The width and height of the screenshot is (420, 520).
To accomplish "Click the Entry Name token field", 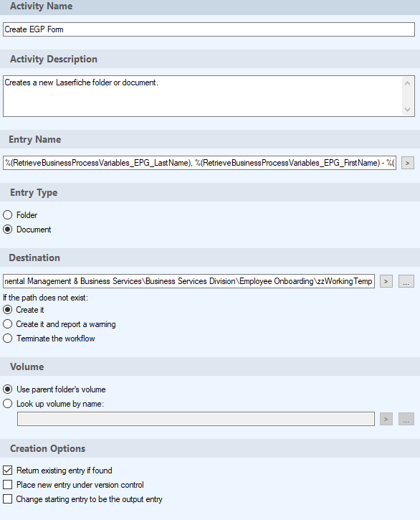I will [x=199, y=163].
